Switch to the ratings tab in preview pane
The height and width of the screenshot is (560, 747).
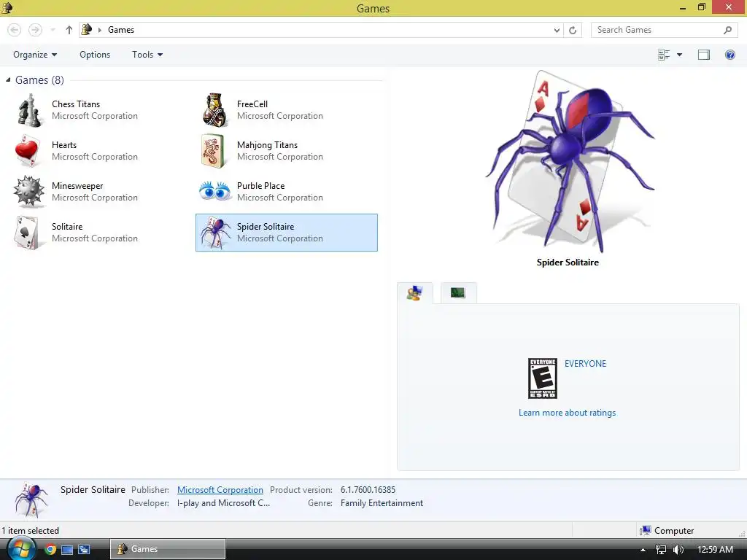414,293
